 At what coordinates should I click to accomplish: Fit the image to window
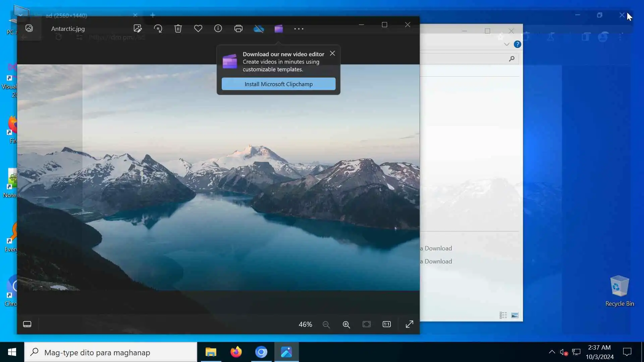tap(367, 324)
